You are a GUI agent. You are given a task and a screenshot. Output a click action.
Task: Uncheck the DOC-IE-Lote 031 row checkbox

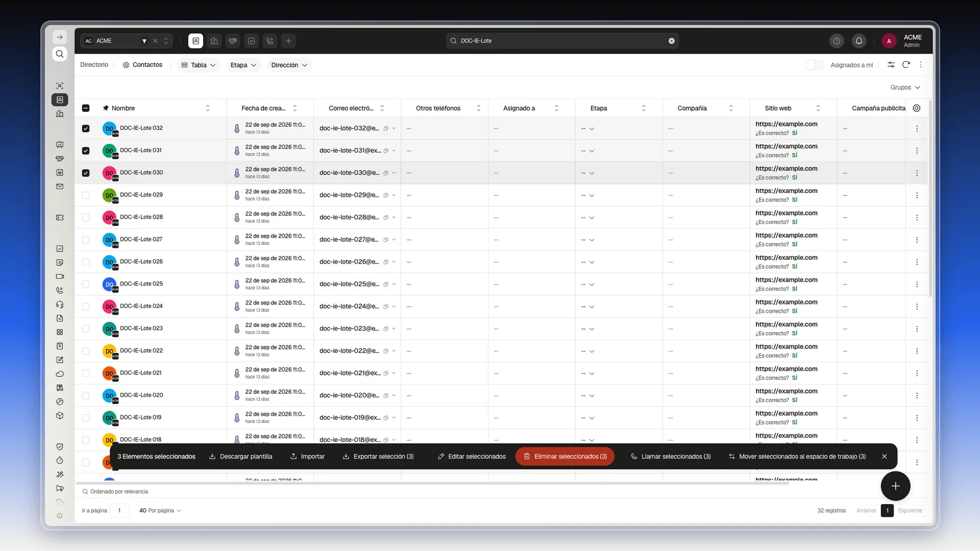86,151
